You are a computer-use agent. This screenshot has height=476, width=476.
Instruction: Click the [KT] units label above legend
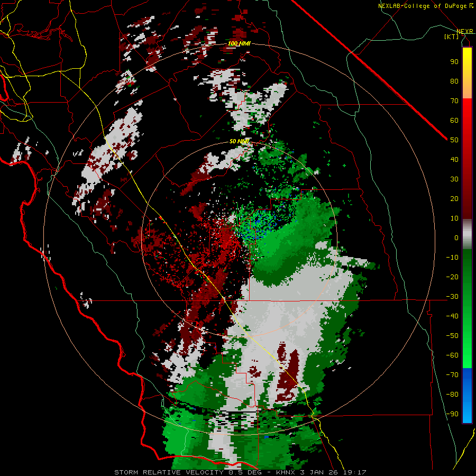[x=452, y=36]
